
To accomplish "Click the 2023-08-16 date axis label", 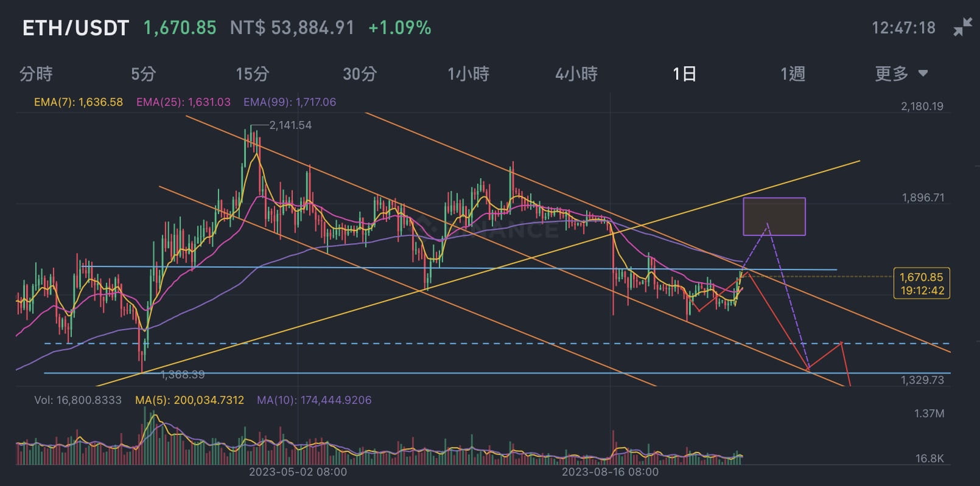I will [x=610, y=472].
